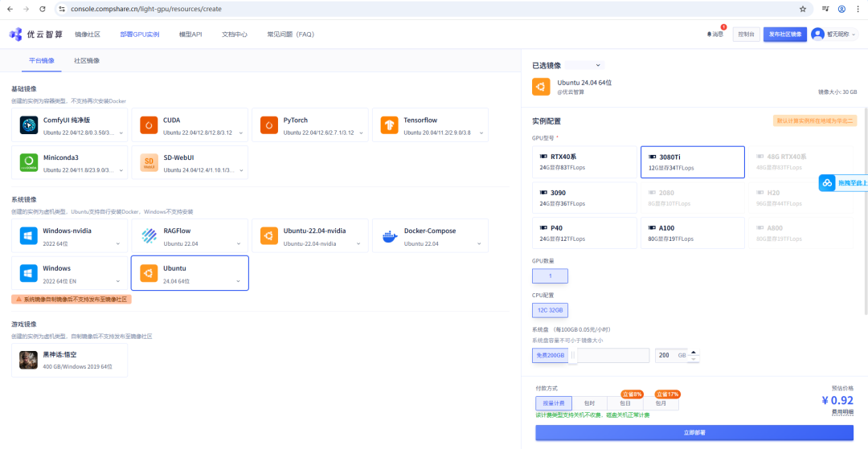
Task: Choose 包月 payment mode
Action: pyautogui.click(x=661, y=404)
